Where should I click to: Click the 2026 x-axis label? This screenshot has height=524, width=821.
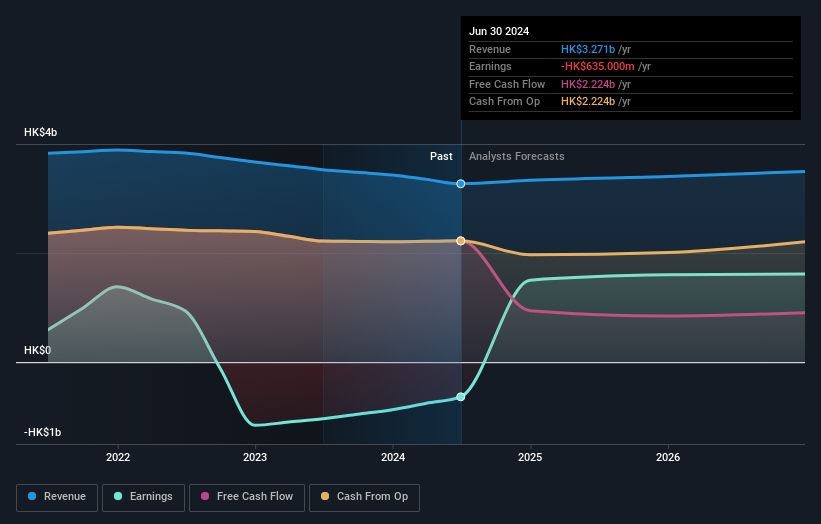coord(668,458)
